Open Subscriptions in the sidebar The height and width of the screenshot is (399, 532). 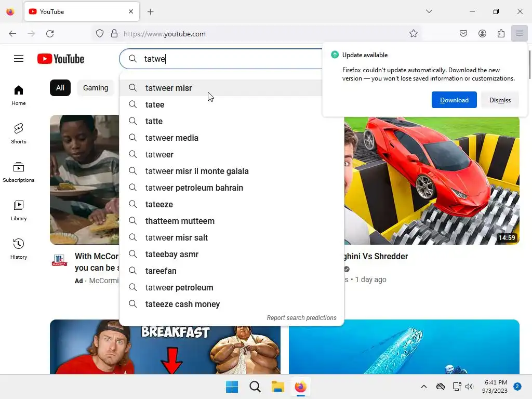pyautogui.click(x=19, y=172)
